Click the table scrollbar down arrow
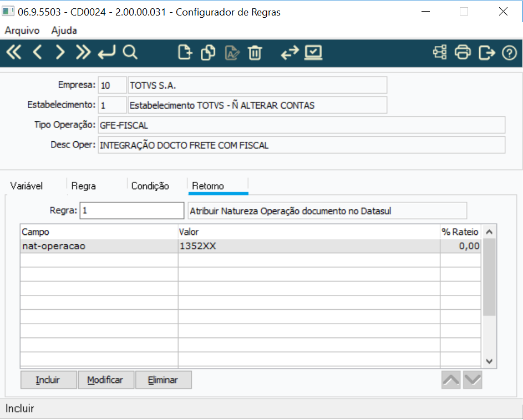 [x=489, y=361]
